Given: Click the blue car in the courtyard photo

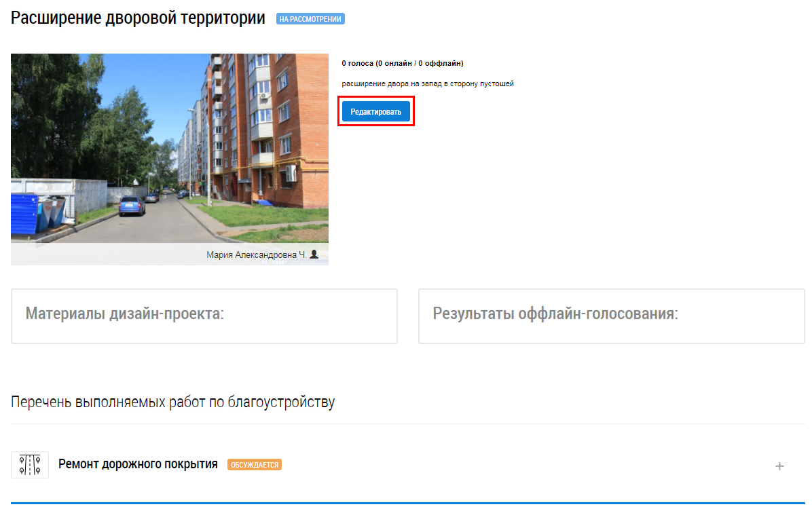Looking at the screenshot, I should coord(132,205).
